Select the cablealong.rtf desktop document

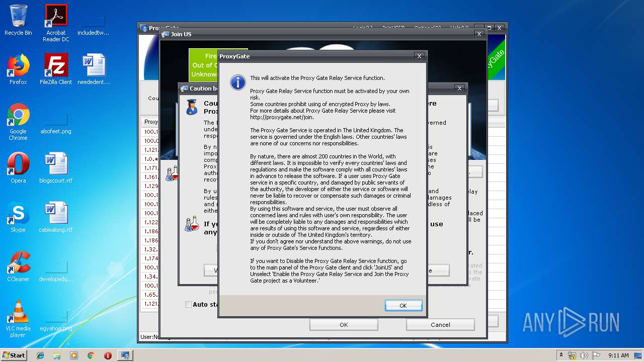[56, 217]
